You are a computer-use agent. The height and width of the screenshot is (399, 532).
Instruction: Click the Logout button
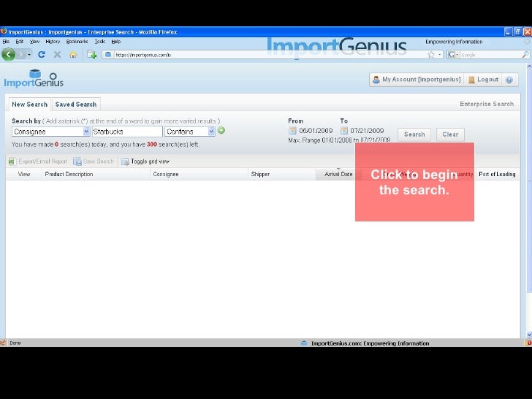coord(483,80)
